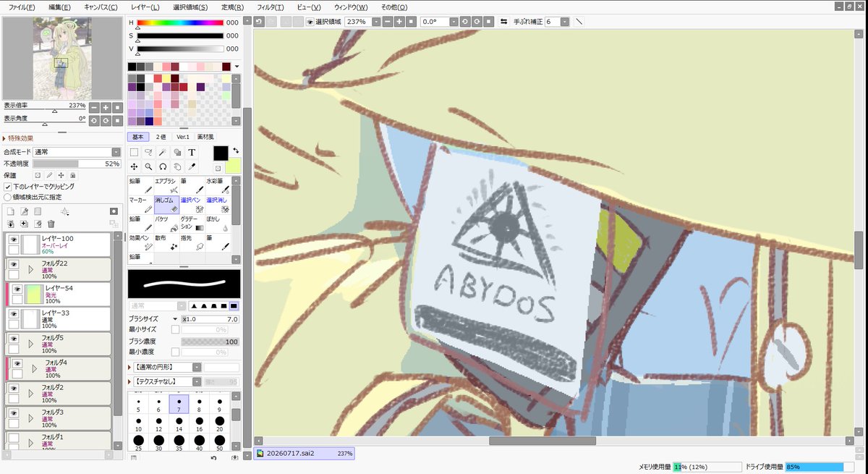Choose the 指先 smudge tool
Viewport: 868px width, 474px height.
(192, 242)
